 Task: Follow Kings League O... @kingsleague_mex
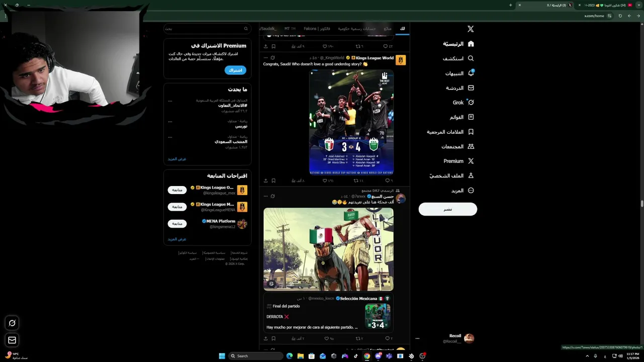coord(177,190)
